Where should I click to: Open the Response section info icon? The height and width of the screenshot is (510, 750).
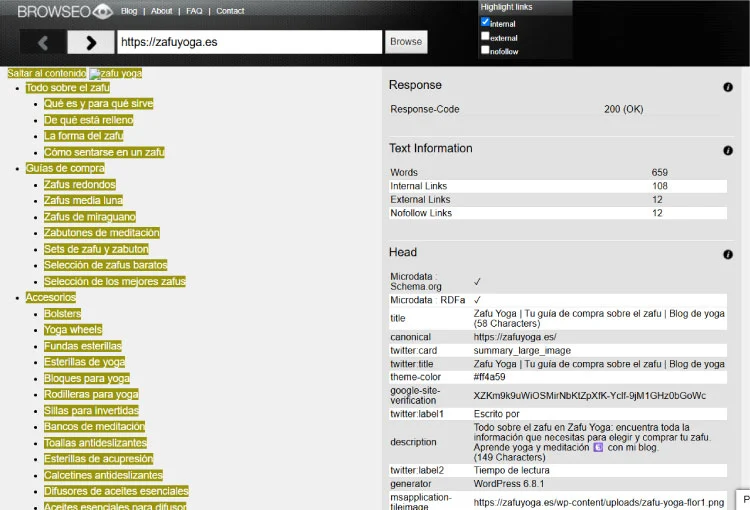[x=728, y=87]
